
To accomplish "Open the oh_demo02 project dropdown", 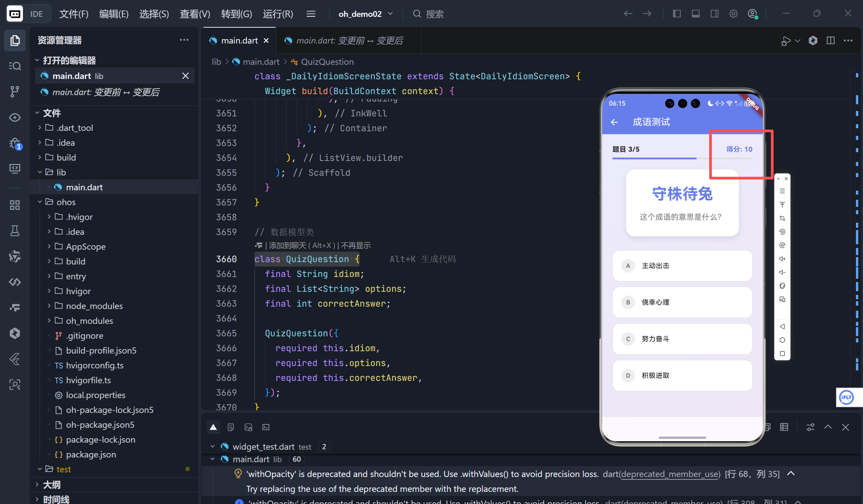I will [365, 14].
